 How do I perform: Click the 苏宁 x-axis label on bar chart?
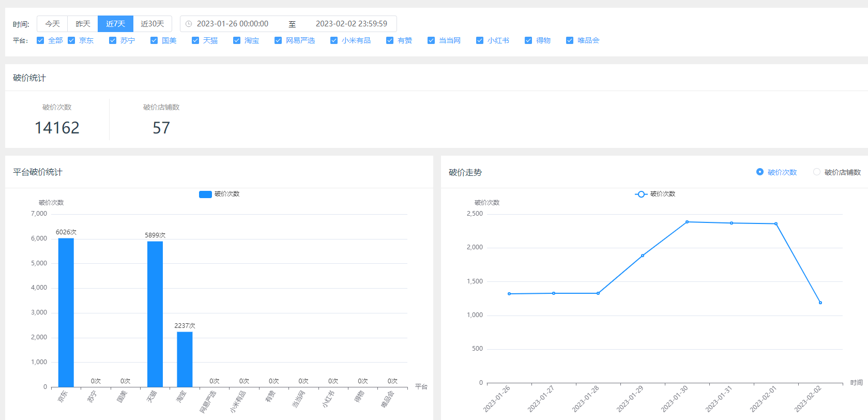[x=92, y=397]
